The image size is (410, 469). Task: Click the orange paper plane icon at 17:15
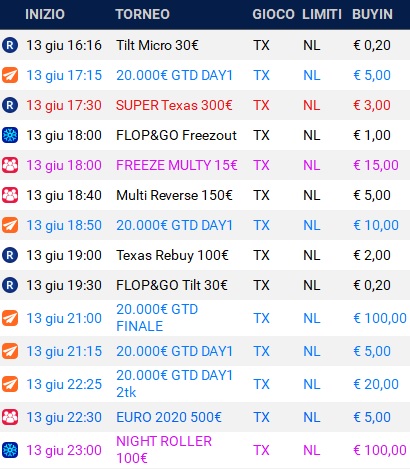coord(10,75)
